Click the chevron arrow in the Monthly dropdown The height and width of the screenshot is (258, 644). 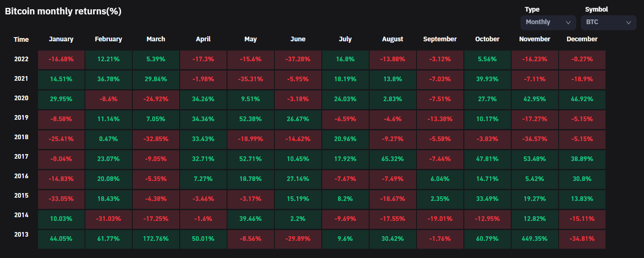point(568,22)
